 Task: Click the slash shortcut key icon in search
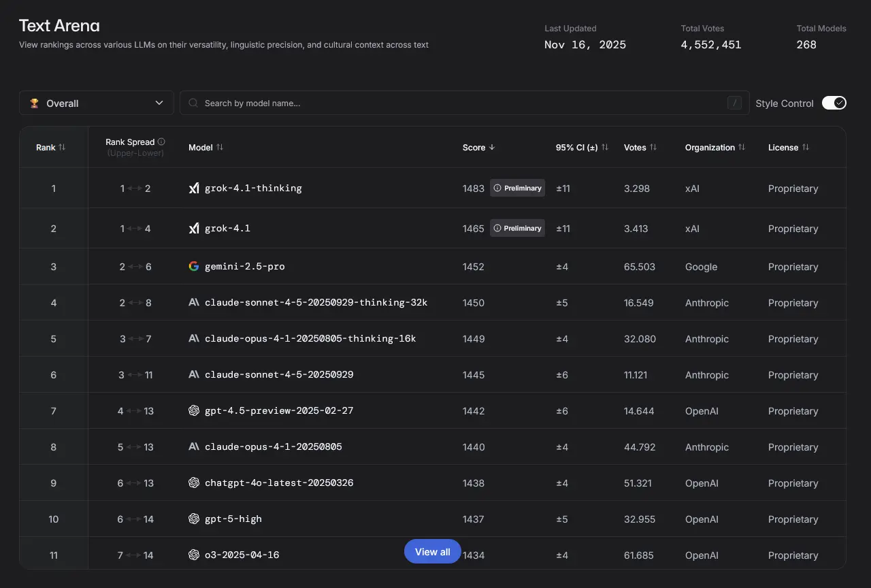734,103
